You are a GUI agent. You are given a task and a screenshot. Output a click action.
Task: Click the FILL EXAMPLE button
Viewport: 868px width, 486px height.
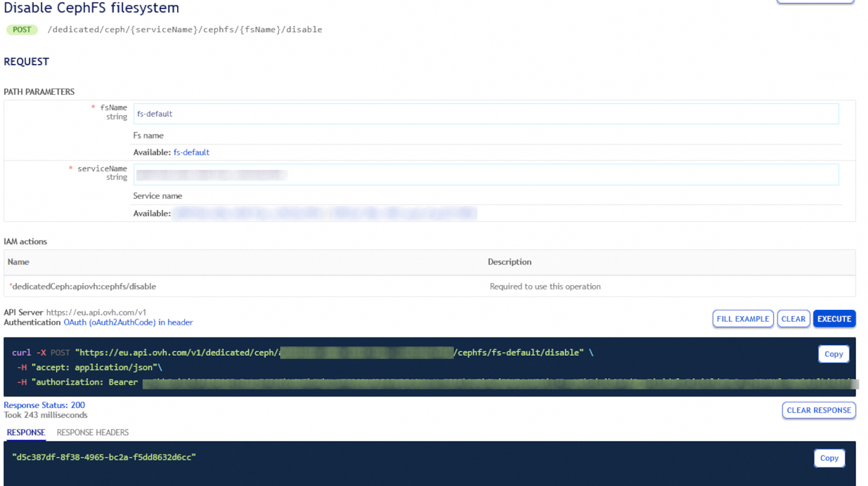[742, 318]
